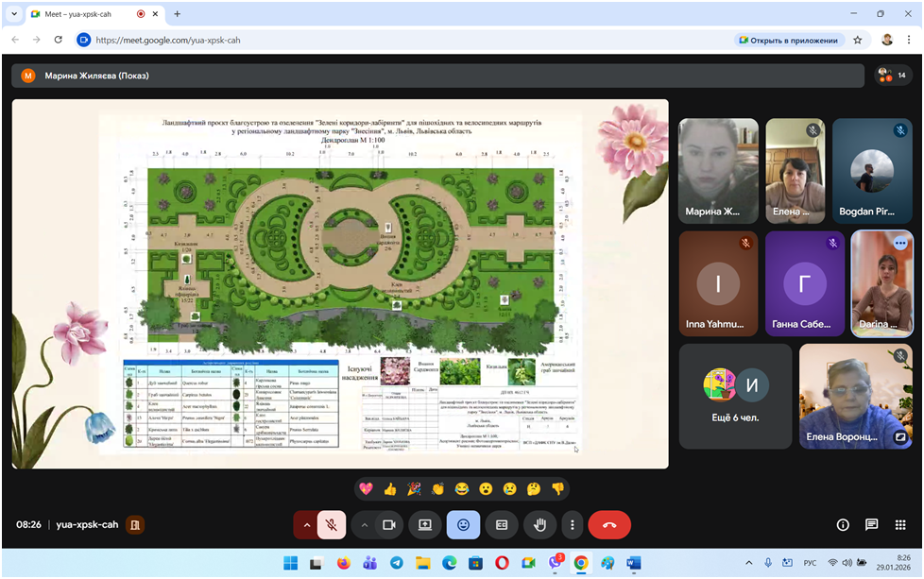Image resolution: width=924 pixels, height=579 pixels.
Task: Toggle the camera on or off
Action: (x=387, y=524)
